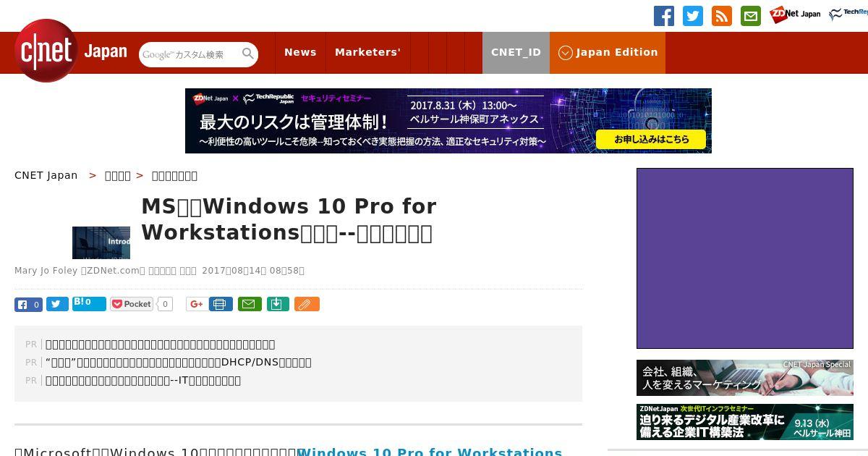This screenshot has width=868, height=456.
Task: Share article on Google+
Action: pyautogui.click(x=196, y=305)
